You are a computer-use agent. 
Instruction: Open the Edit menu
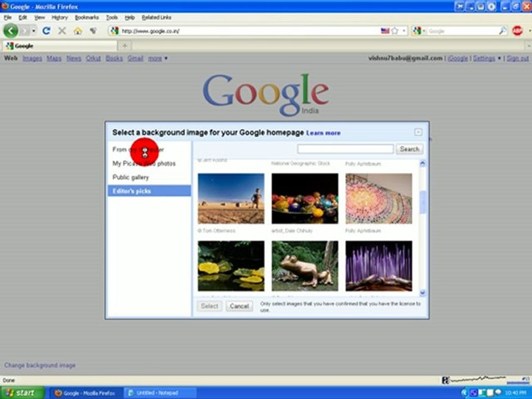tap(23, 17)
